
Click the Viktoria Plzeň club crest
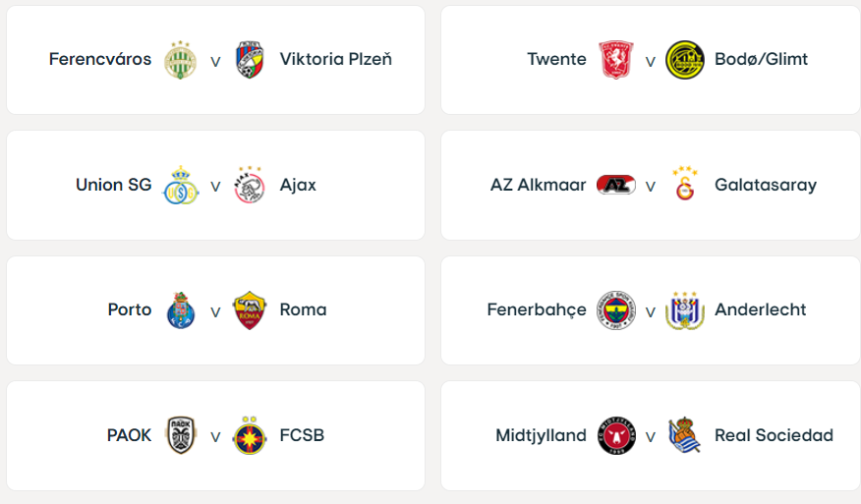click(250, 59)
